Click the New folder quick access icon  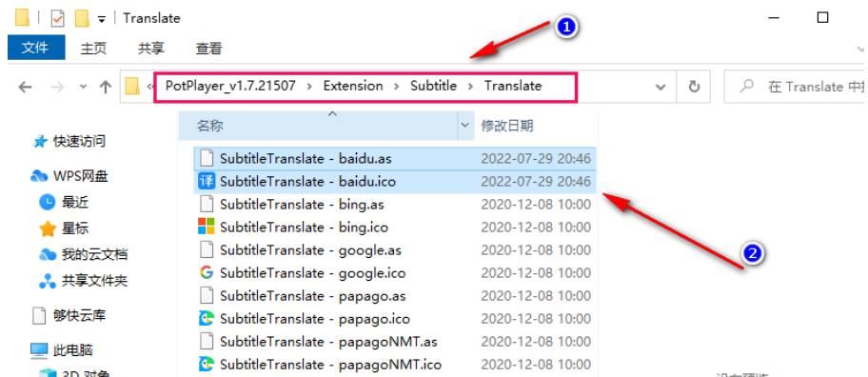click(82, 18)
